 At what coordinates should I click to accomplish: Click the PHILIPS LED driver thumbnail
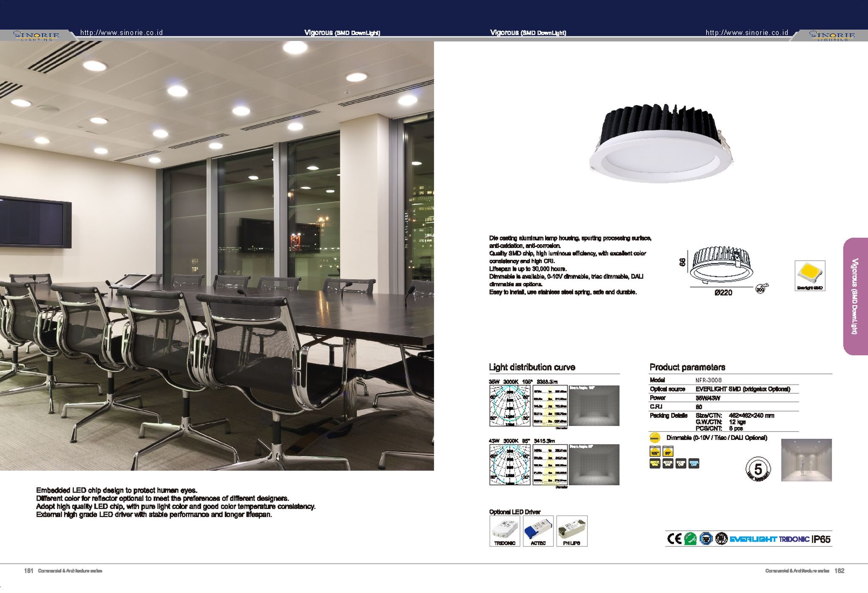[572, 531]
